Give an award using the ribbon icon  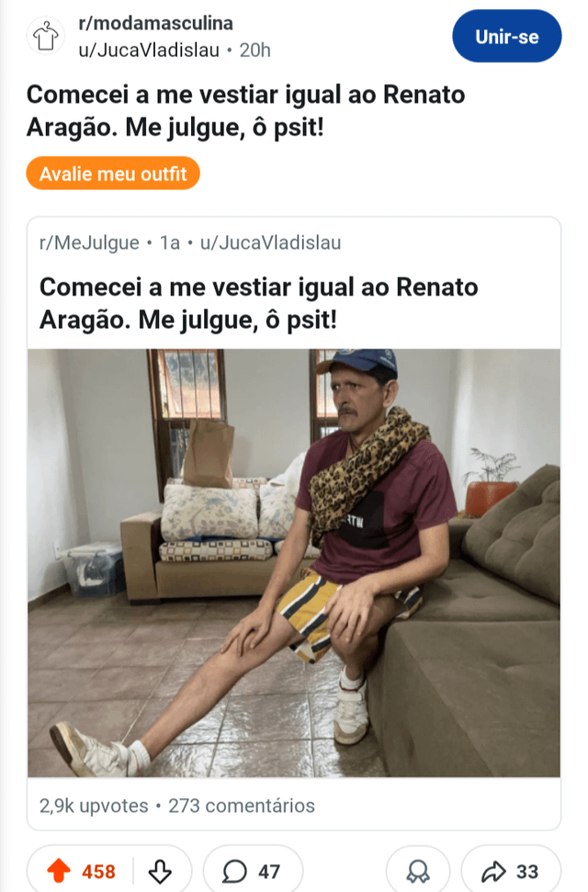418,871
